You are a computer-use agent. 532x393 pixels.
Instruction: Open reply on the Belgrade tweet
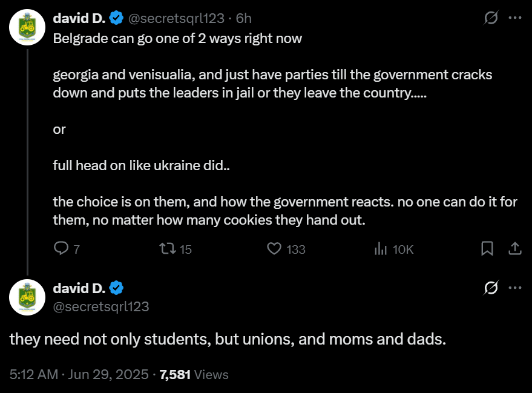point(67,249)
